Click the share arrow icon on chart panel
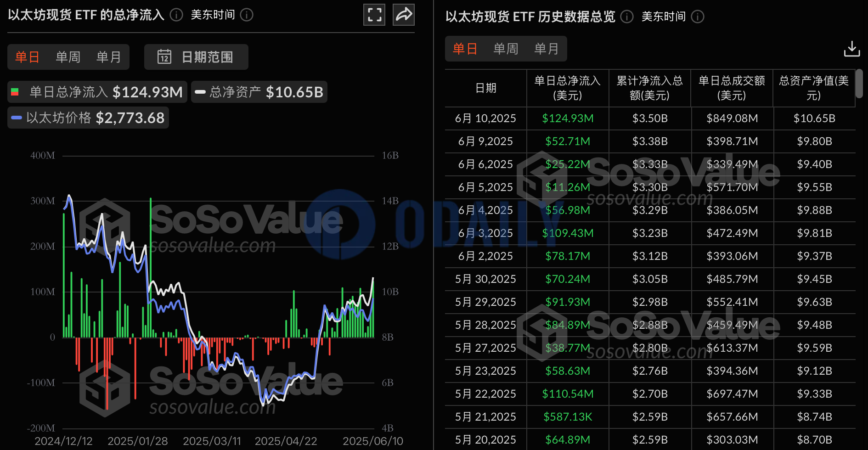 click(x=404, y=15)
